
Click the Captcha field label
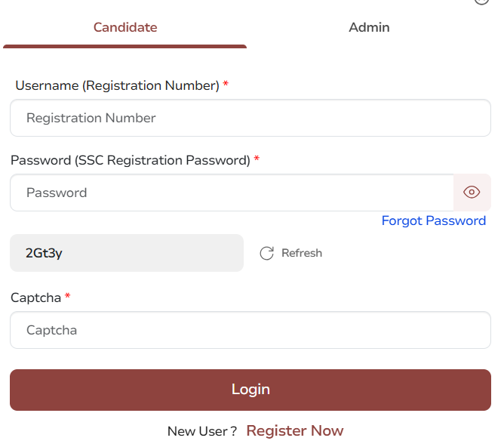coord(35,297)
